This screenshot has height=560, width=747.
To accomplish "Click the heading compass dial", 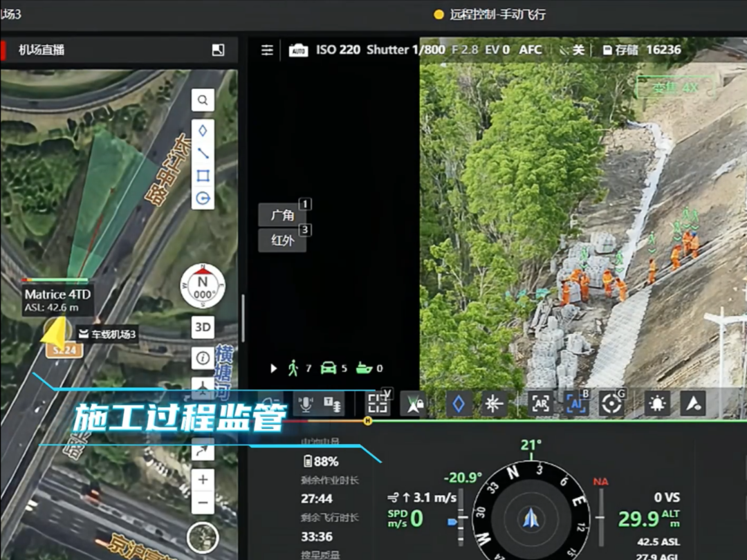I will click(x=531, y=517).
